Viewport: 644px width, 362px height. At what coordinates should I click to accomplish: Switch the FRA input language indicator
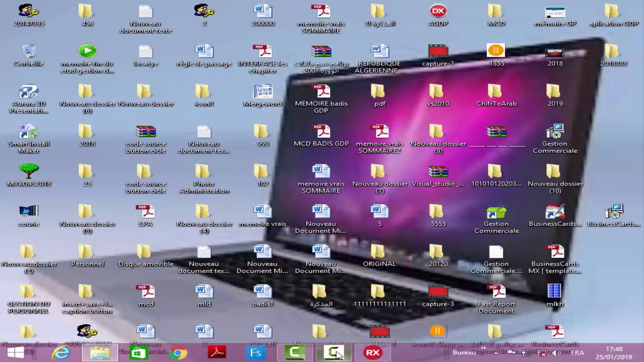(578, 353)
